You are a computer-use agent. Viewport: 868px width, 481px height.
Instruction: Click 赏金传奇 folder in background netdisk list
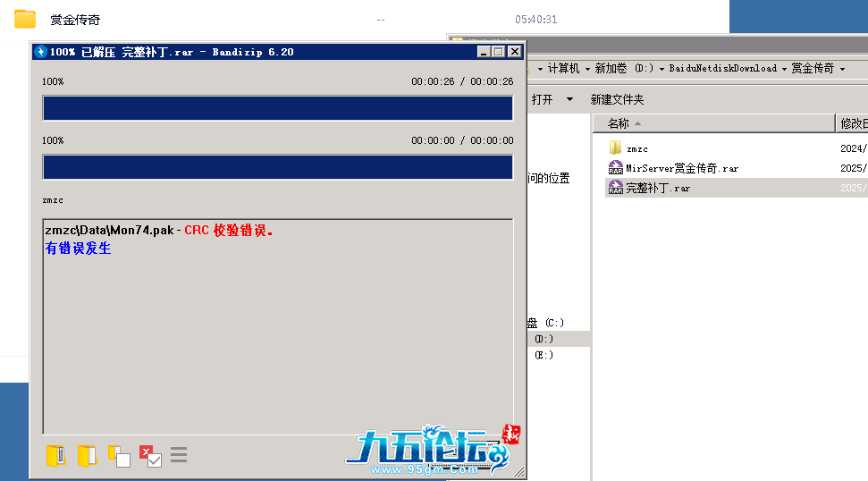[x=75, y=20]
